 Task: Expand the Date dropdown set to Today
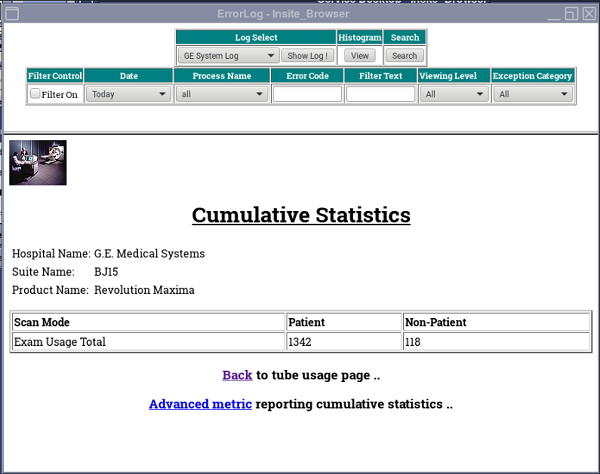click(128, 94)
